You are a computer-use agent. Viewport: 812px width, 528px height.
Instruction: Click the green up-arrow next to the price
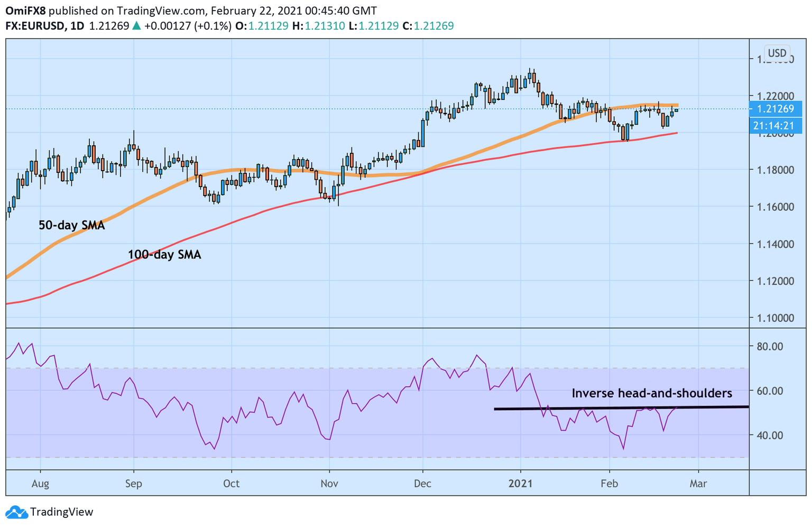(136, 26)
